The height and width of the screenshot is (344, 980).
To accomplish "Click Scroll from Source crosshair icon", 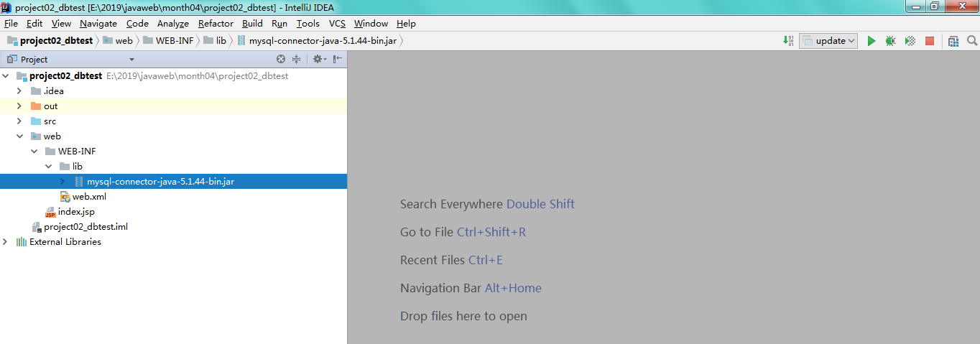I will [281, 60].
